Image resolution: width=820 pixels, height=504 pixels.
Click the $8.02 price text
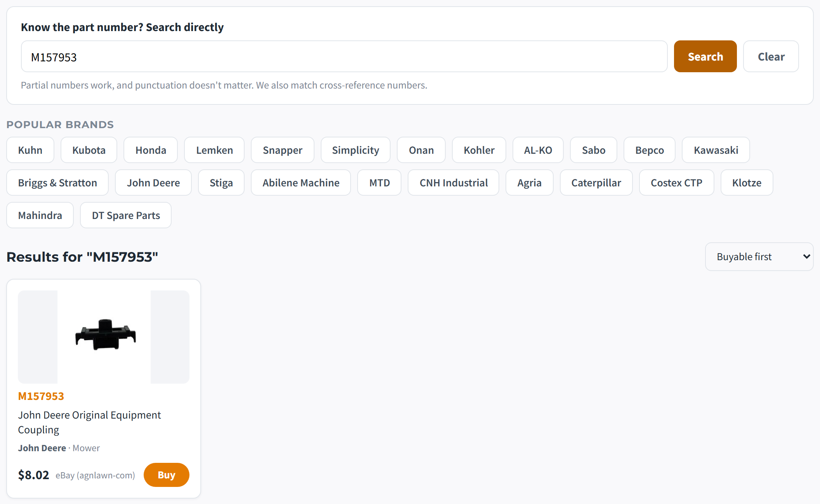(33, 475)
